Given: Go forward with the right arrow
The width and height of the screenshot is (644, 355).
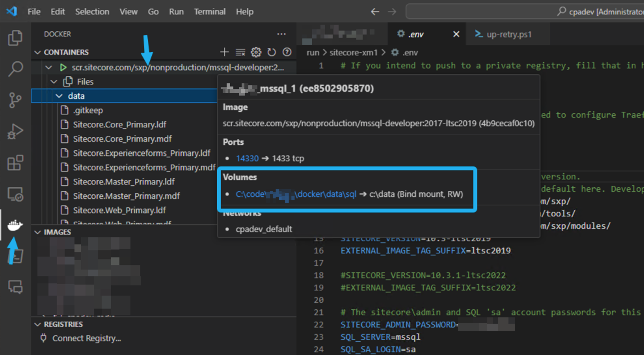Looking at the screenshot, I should pyautogui.click(x=392, y=12).
